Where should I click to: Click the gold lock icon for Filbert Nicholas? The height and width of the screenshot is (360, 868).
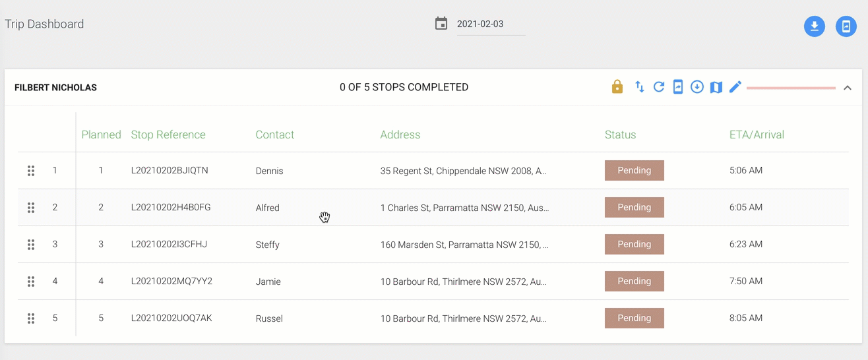pyautogui.click(x=617, y=87)
